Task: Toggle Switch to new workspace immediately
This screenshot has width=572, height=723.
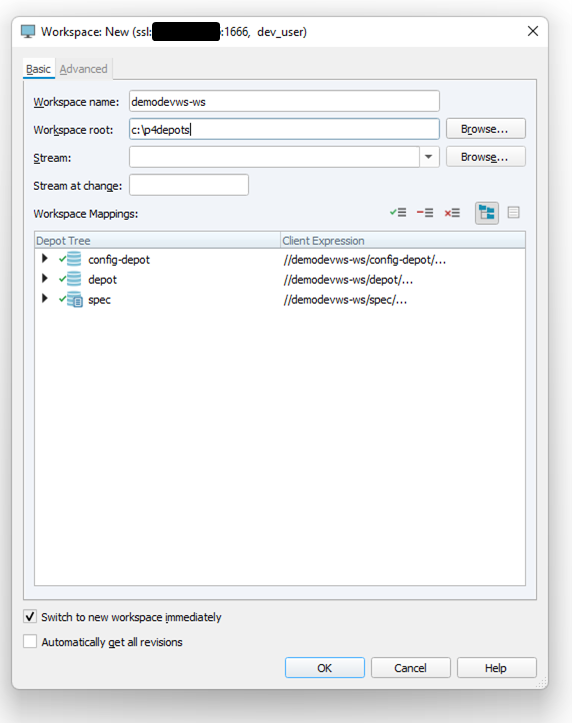Action: click(x=30, y=616)
